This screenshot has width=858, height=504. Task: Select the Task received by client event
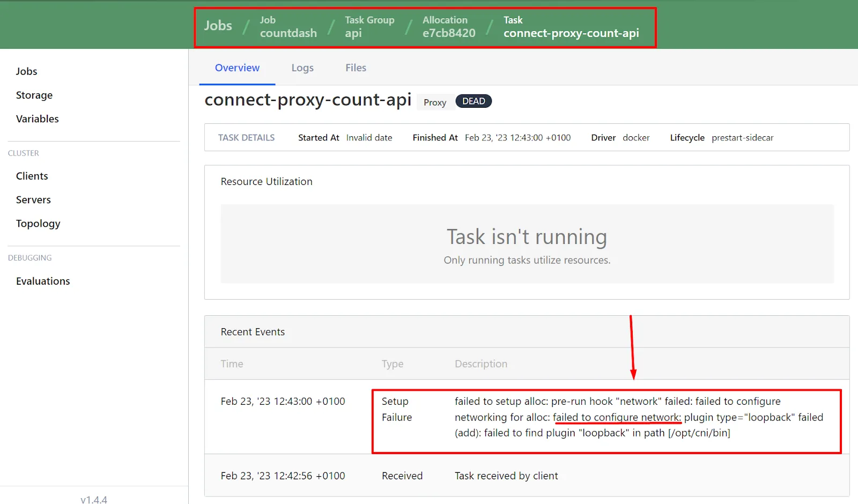pos(506,476)
